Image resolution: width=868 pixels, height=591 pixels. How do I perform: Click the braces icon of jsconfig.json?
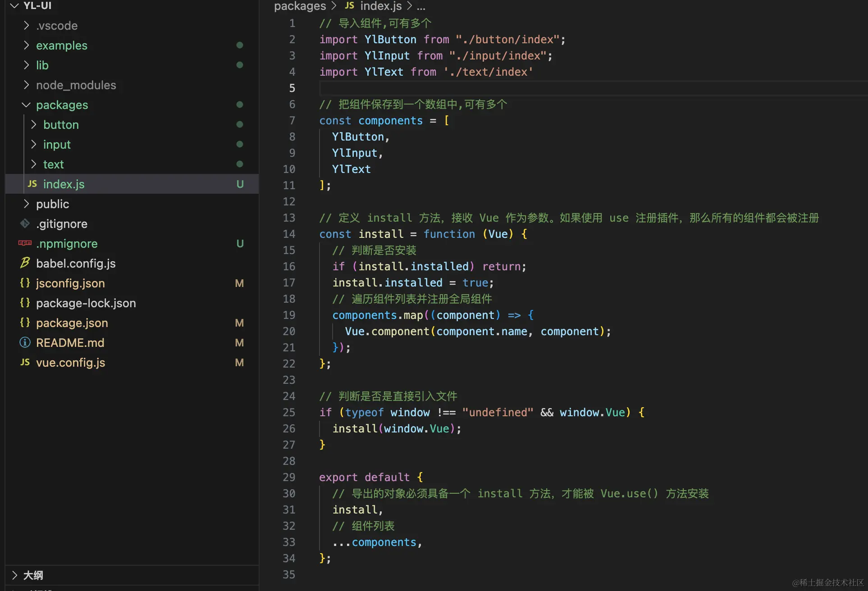[25, 283]
